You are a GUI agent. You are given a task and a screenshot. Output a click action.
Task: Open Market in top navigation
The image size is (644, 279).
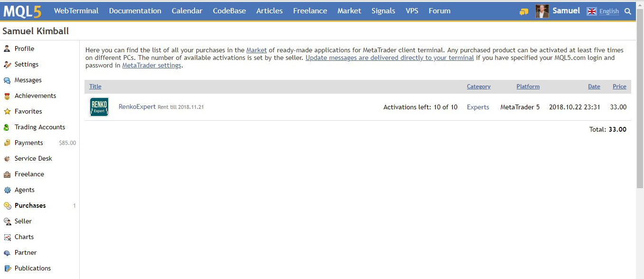point(349,11)
